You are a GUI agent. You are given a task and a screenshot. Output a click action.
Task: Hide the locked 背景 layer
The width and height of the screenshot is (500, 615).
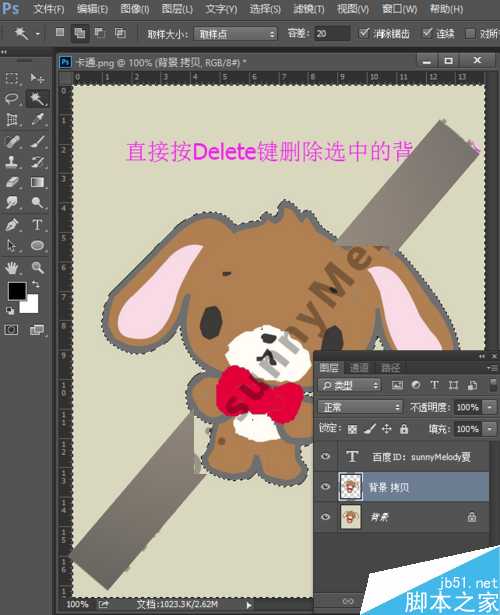pyautogui.click(x=325, y=517)
